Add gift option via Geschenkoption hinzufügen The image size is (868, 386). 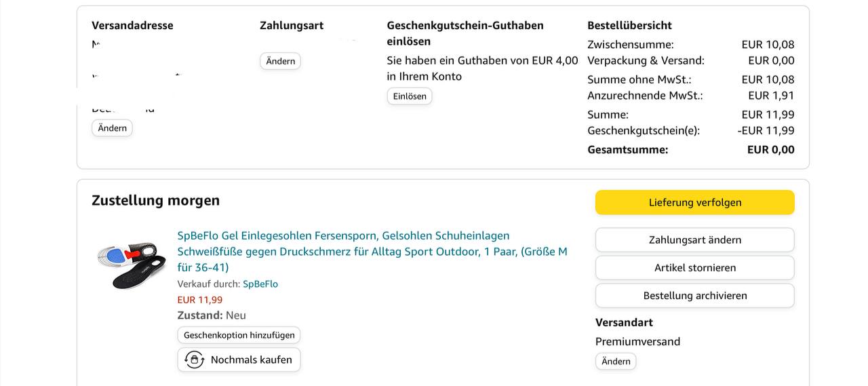[239, 335]
